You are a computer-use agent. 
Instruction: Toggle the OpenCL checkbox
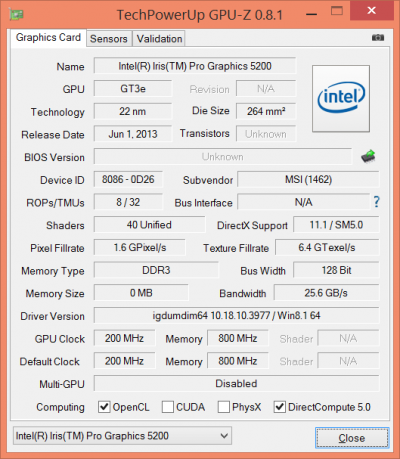(104, 407)
